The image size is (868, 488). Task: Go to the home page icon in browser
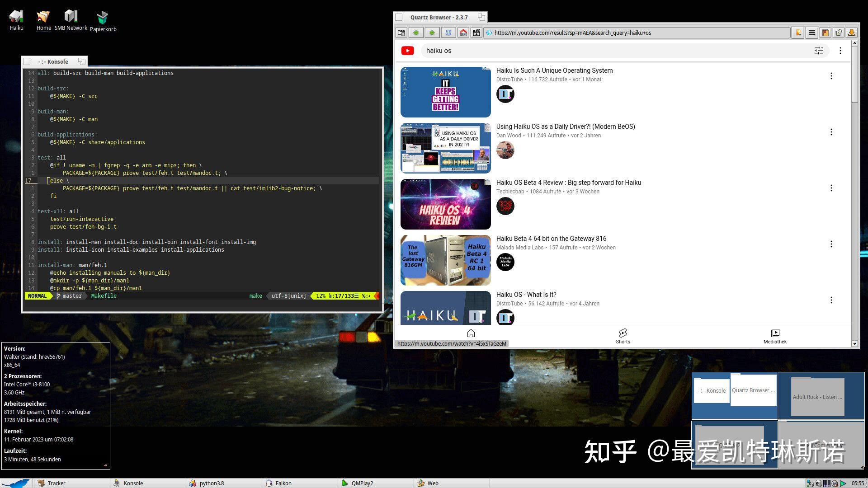click(x=463, y=33)
